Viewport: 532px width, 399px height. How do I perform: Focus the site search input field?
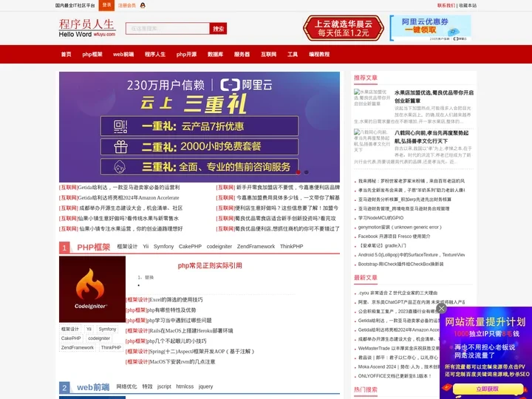pyautogui.click(x=168, y=29)
